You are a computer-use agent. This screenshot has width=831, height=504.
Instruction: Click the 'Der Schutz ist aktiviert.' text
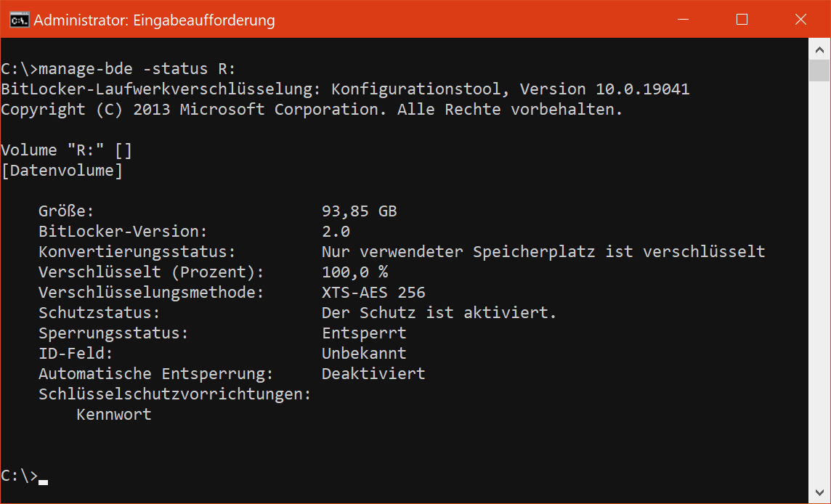439,313
